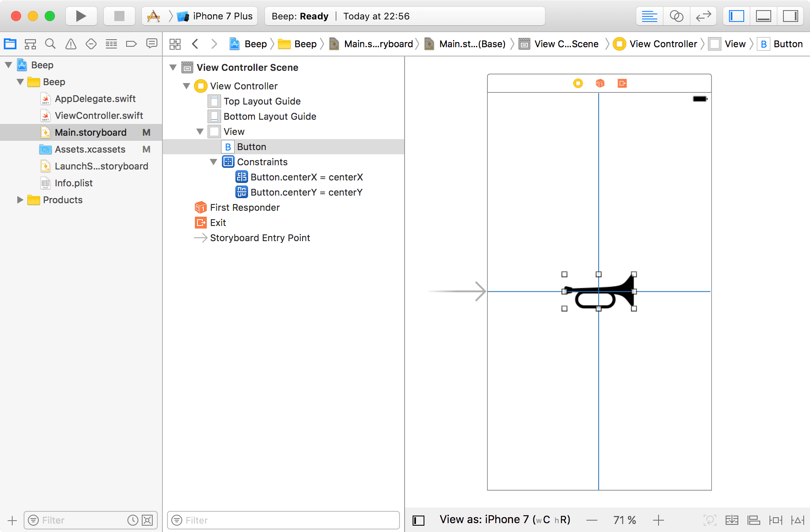Toggle the Debug area visibility
Screen dimensions: 810x532
point(763,16)
